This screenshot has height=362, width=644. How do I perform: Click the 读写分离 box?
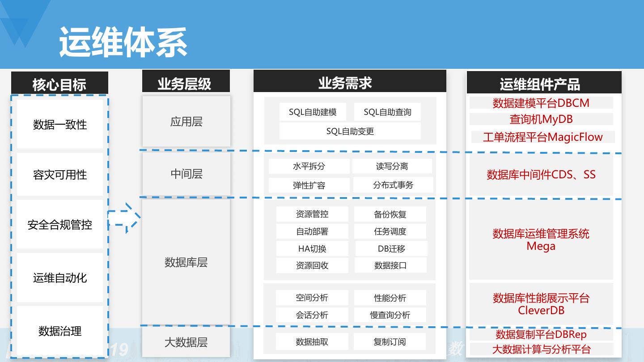(x=392, y=166)
